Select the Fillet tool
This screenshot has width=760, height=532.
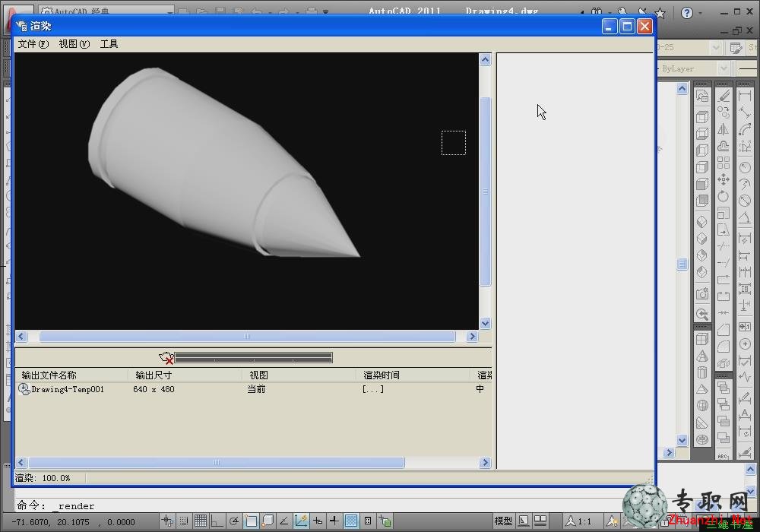pos(724,347)
